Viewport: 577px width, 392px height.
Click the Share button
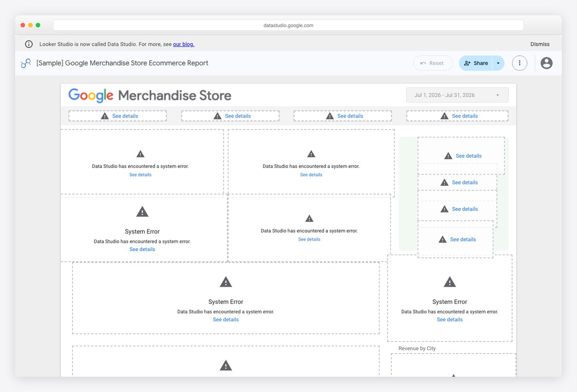476,63
